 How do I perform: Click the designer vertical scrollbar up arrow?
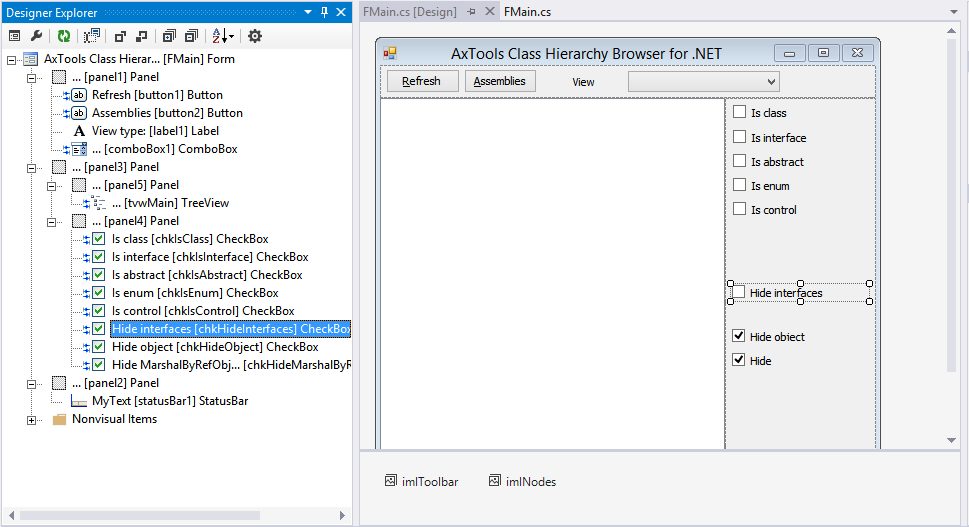point(952,30)
